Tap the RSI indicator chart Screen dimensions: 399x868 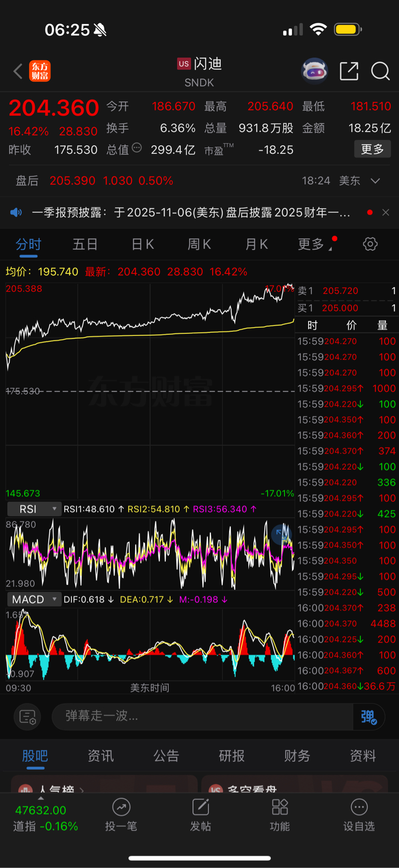pos(150,554)
